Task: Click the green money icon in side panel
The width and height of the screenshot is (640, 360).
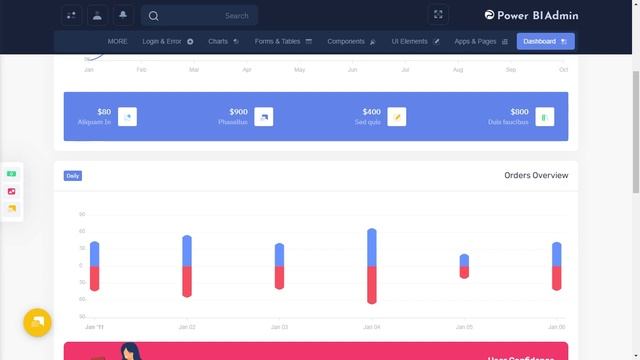Action: tap(11, 174)
